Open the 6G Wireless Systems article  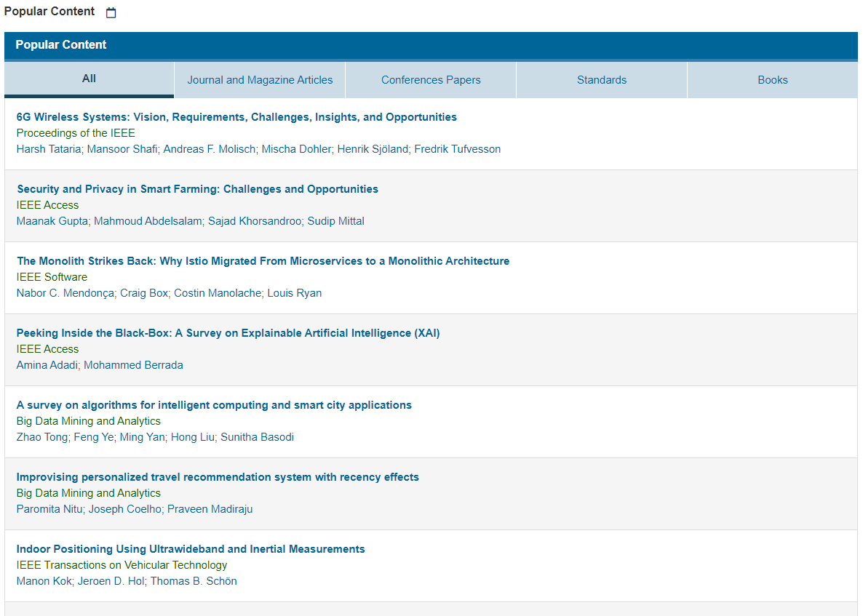point(236,117)
